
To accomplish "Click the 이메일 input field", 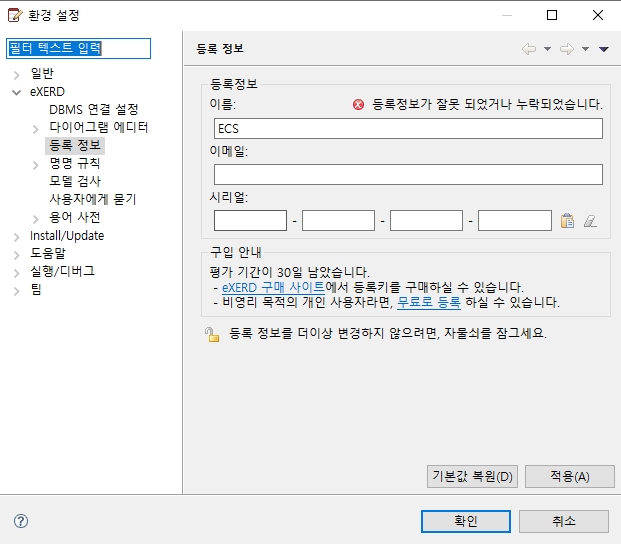I will point(408,175).
